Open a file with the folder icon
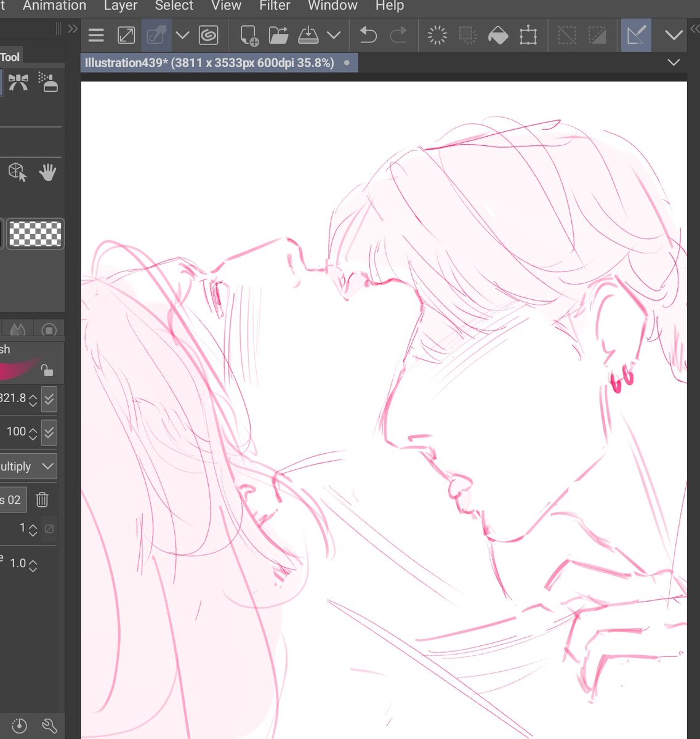Viewport: 700px width, 739px height. 278,35
